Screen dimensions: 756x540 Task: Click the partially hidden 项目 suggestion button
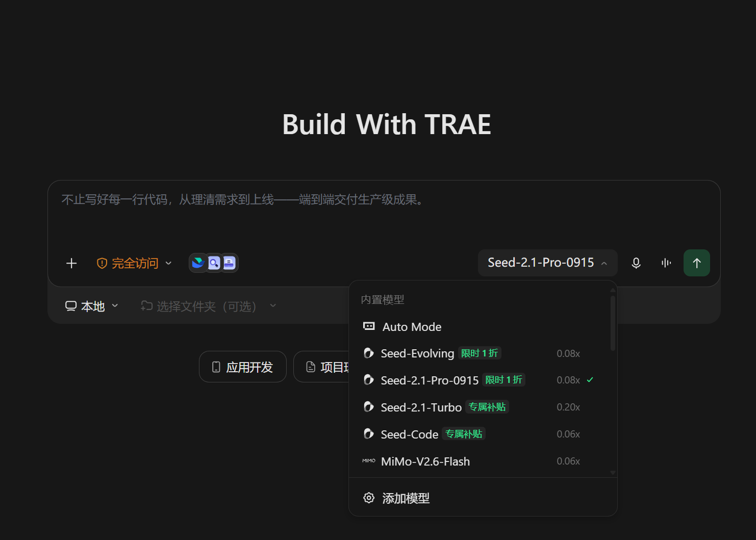[321, 367]
